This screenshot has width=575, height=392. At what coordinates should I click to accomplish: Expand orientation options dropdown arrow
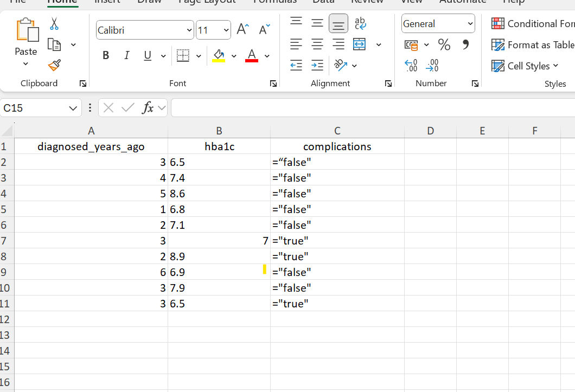pyautogui.click(x=354, y=66)
